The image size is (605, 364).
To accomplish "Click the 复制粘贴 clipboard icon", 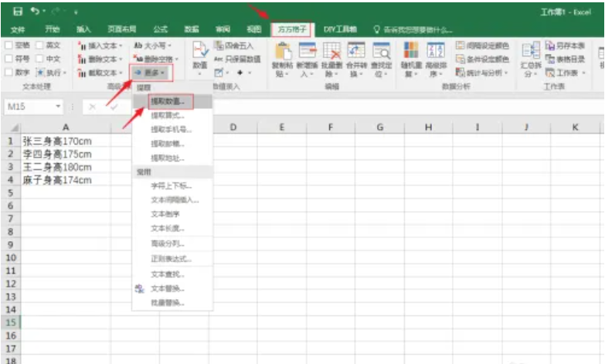I will (283, 53).
